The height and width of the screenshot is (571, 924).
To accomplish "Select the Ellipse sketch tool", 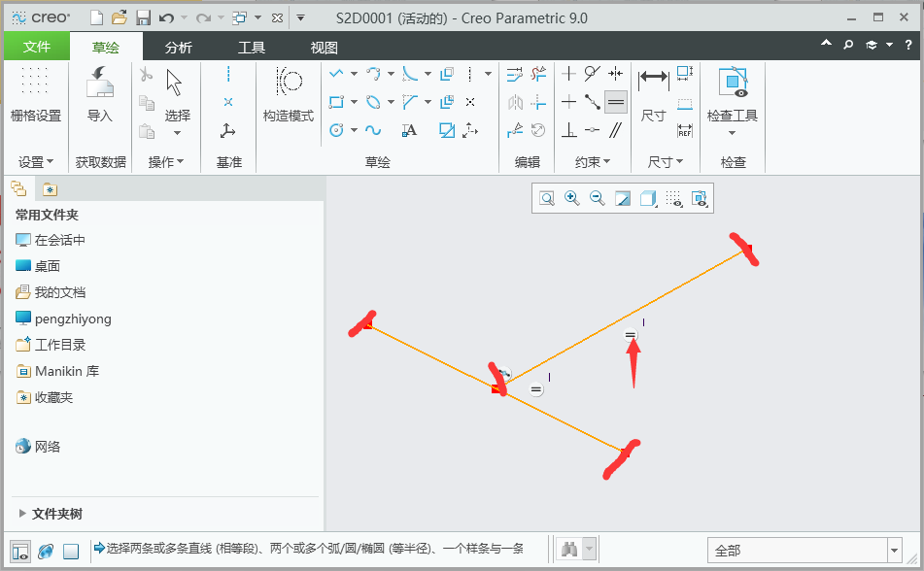I will (373, 102).
